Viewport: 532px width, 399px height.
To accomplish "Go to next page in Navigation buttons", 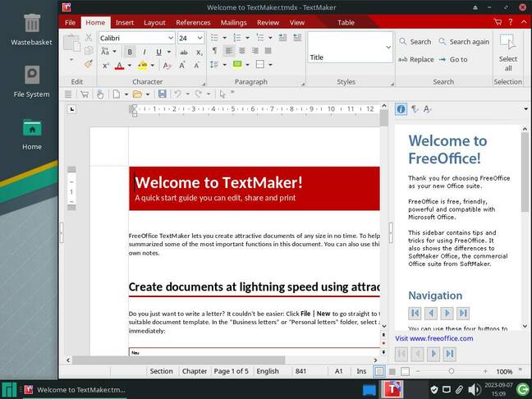I will (447, 313).
